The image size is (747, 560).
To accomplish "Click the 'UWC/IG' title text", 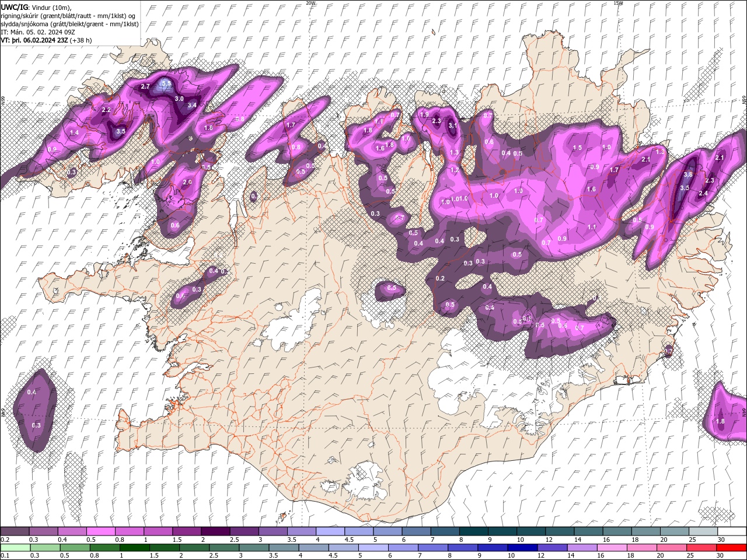I will tap(14, 7).
